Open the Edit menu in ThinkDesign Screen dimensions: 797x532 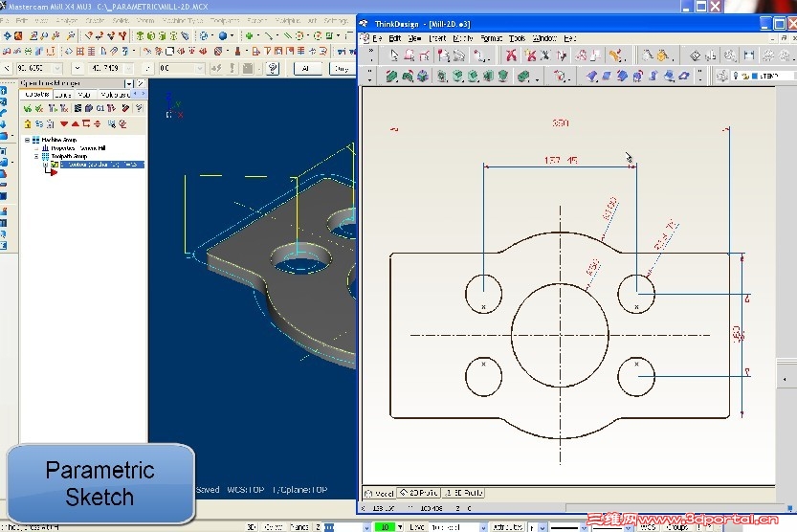pos(395,38)
